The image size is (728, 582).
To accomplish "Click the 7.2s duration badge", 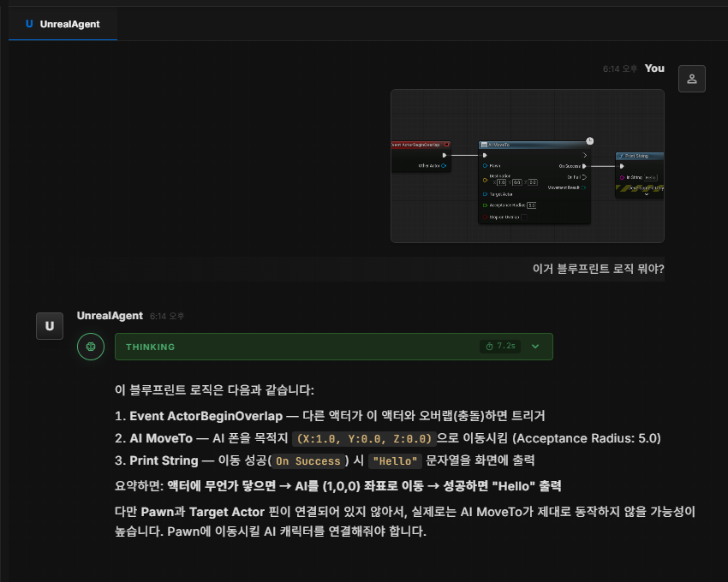I will tap(500, 347).
